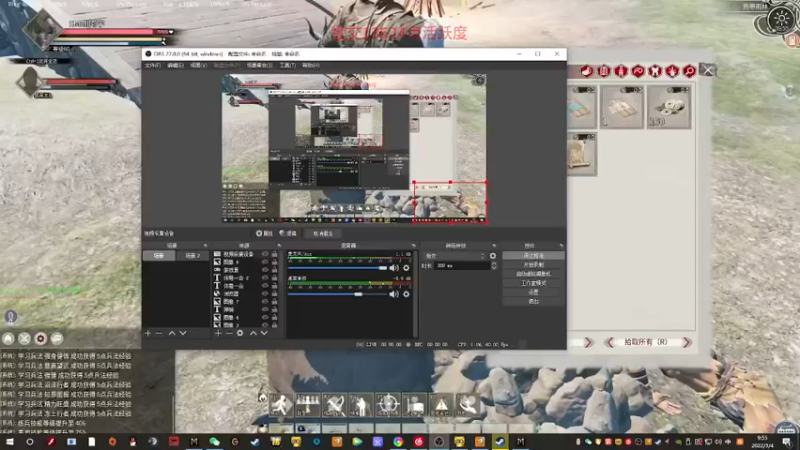
Task: Open the Windows Start menu
Action: coord(9,442)
